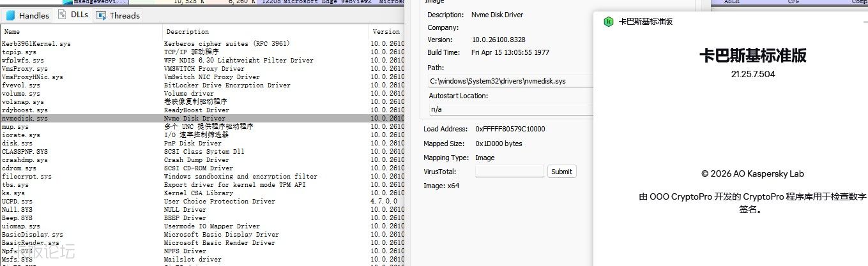The image size is (868, 266).
Task: Click 'Windows sandboxing and encryption filter' description
Action: click(x=240, y=176)
